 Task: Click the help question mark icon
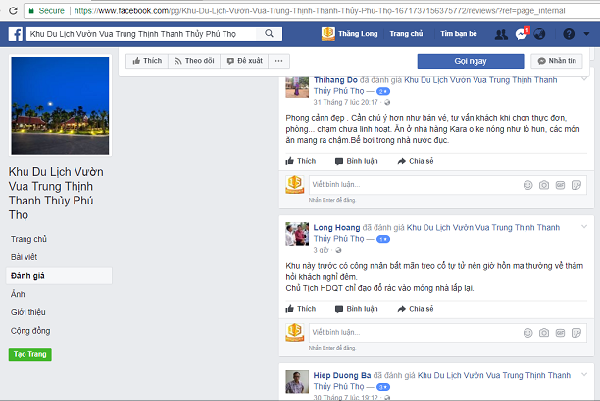click(568, 33)
